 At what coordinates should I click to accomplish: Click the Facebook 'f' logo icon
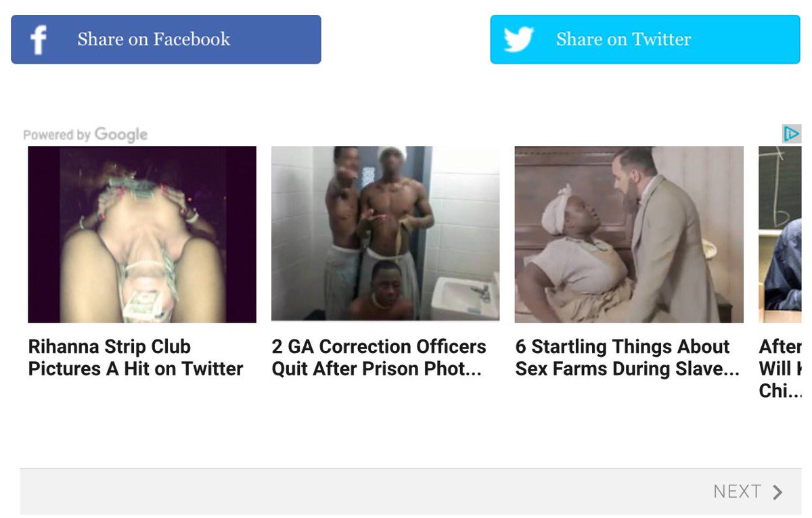39,40
